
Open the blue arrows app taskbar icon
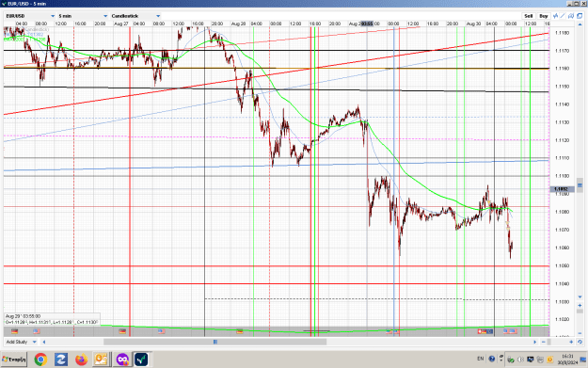(x=61, y=360)
